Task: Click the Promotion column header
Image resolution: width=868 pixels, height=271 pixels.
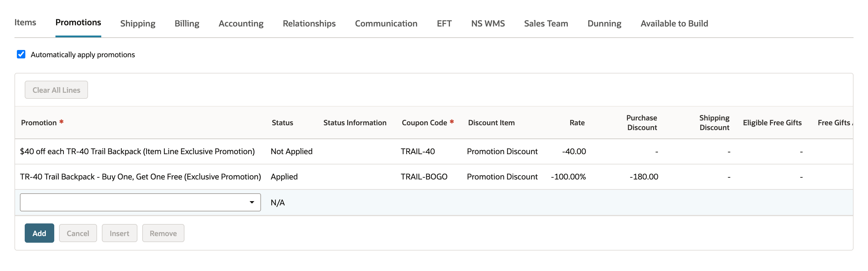Action: pyautogui.click(x=39, y=123)
